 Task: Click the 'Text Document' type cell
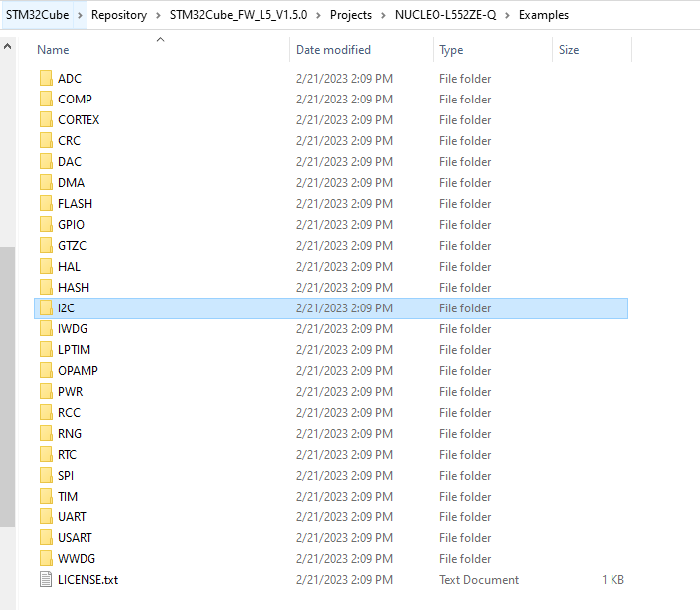(x=479, y=579)
